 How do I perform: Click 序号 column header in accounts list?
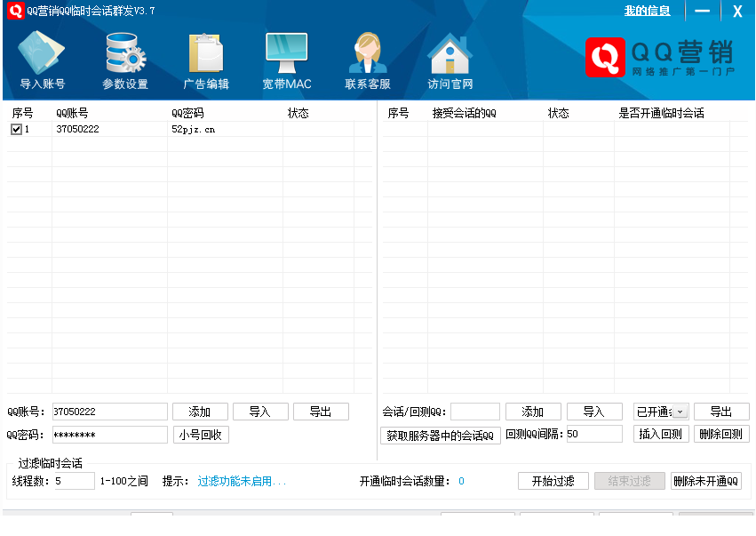point(22,114)
